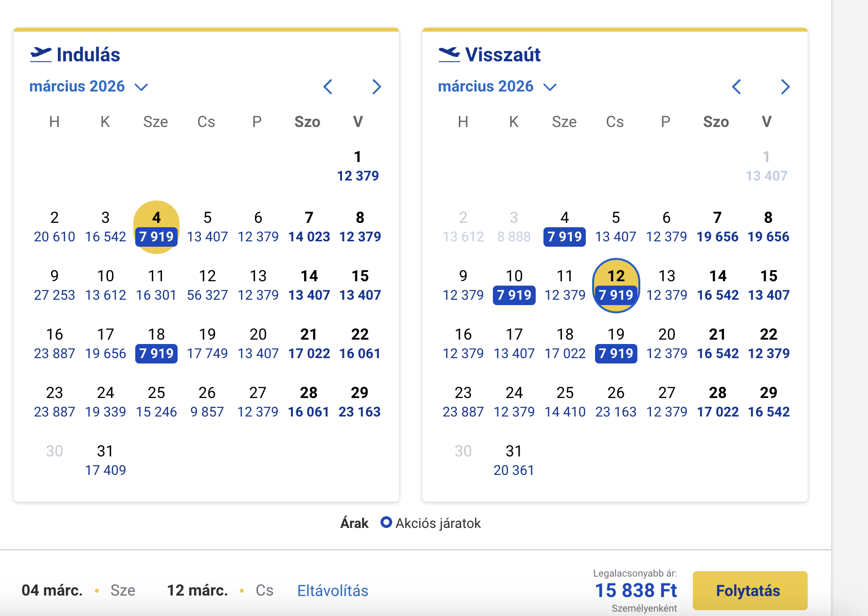This screenshot has height=616, width=868.
Task: Go to next month in Indulás calendar
Action: (376, 87)
